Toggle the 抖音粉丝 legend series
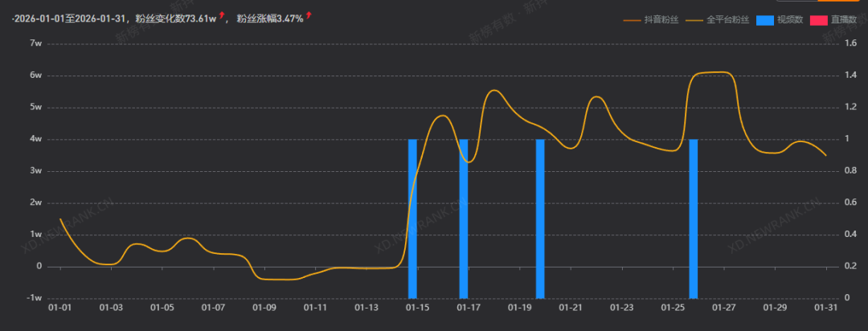 (661, 19)
